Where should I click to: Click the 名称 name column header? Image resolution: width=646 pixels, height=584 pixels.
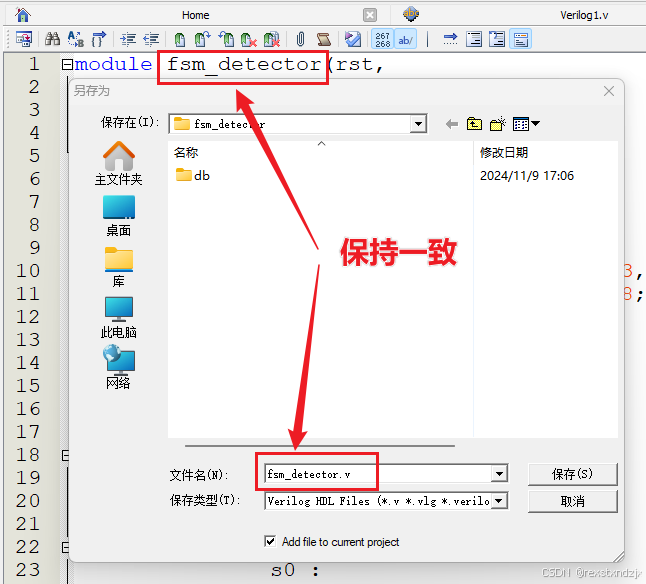186,152
